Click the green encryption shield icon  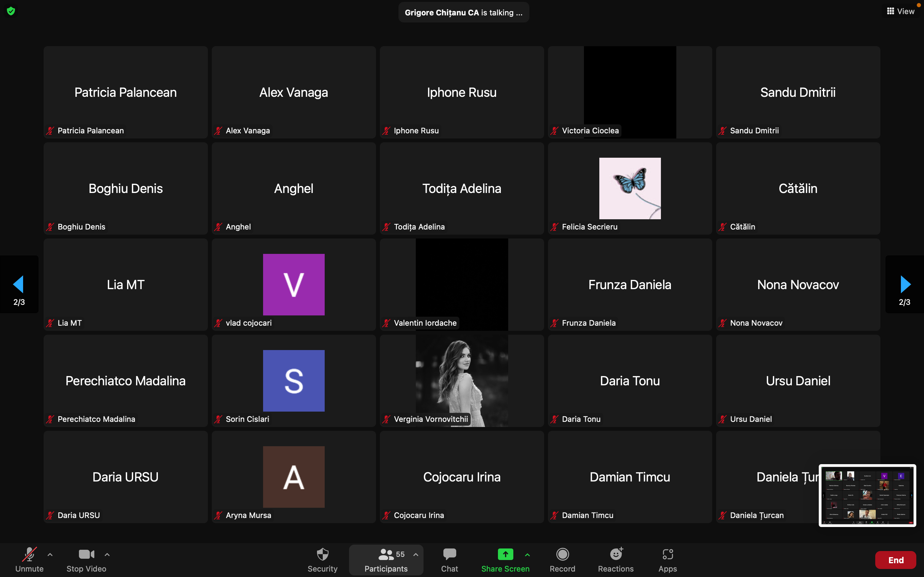pyautogui.click(x=11, y=11)
